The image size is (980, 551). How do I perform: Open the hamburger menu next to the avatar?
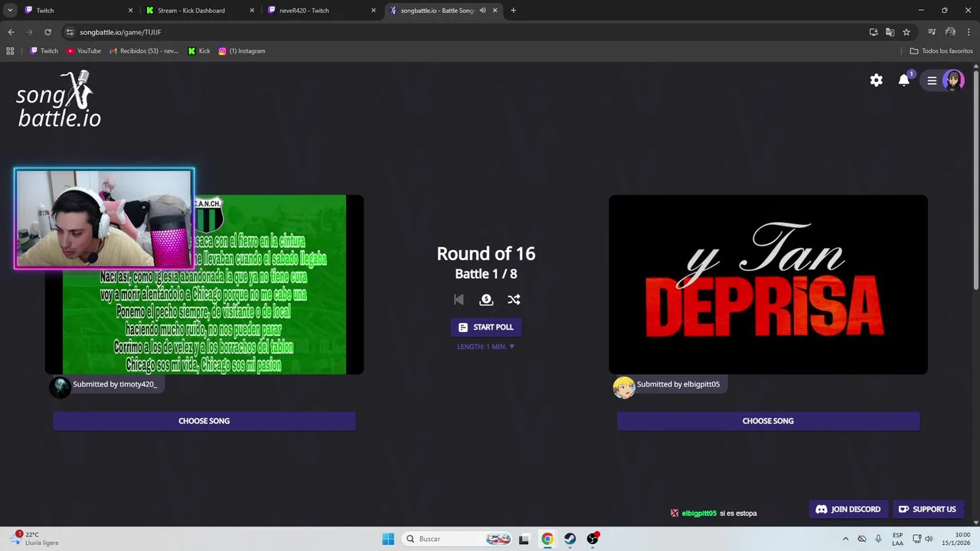(932, 80)
